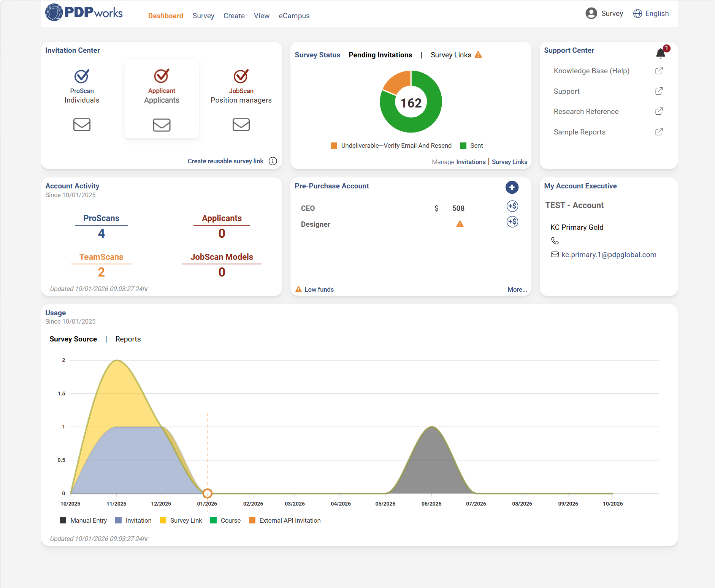Toggle Undeliverable legend swatch in Survey Status
This screenshot has height=588, width=715.
pyautogui.click(x=334, y=145)
